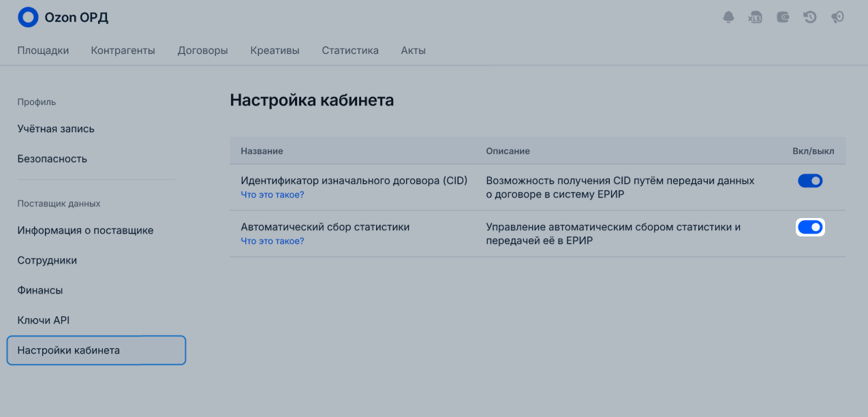Go to the Договоры tab
Image resolution: width=868 pixels, height=417 pixels.
202,50
